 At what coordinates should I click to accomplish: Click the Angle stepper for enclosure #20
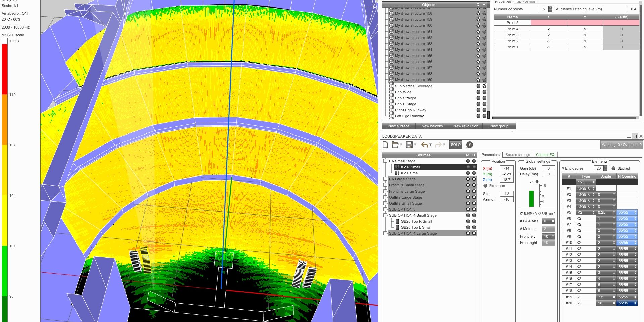[x=614, y=303]
